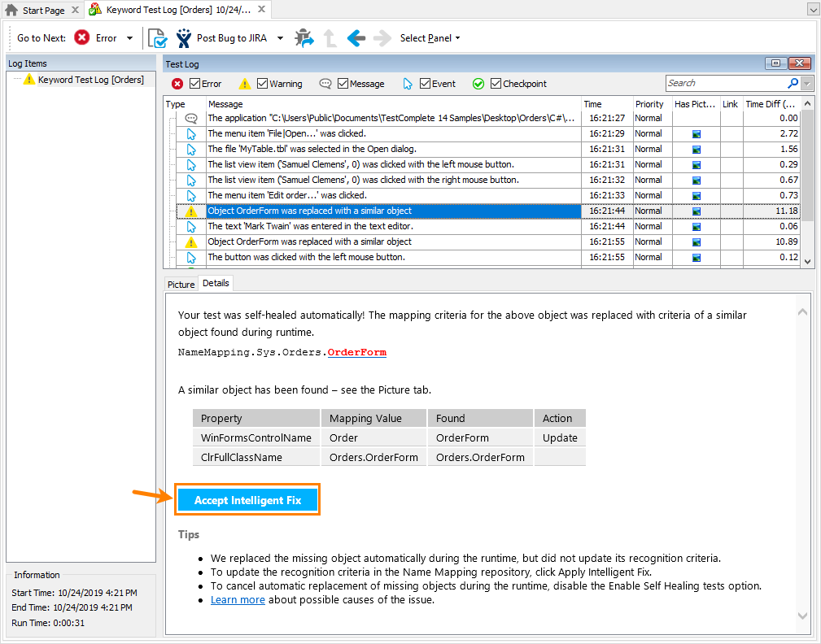Click the Go to Next Error icon

(82, 37)
